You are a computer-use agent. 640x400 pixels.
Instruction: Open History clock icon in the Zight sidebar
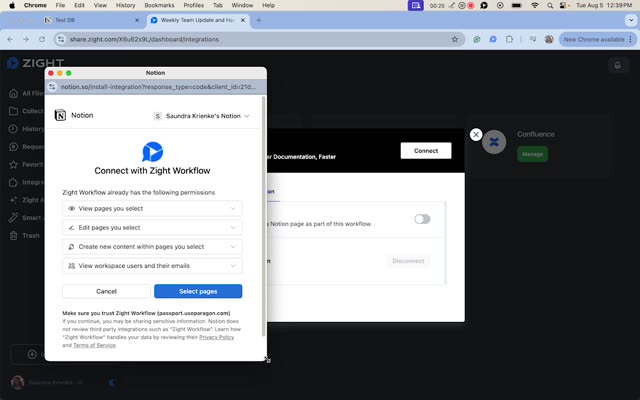(x=13, y=129)
